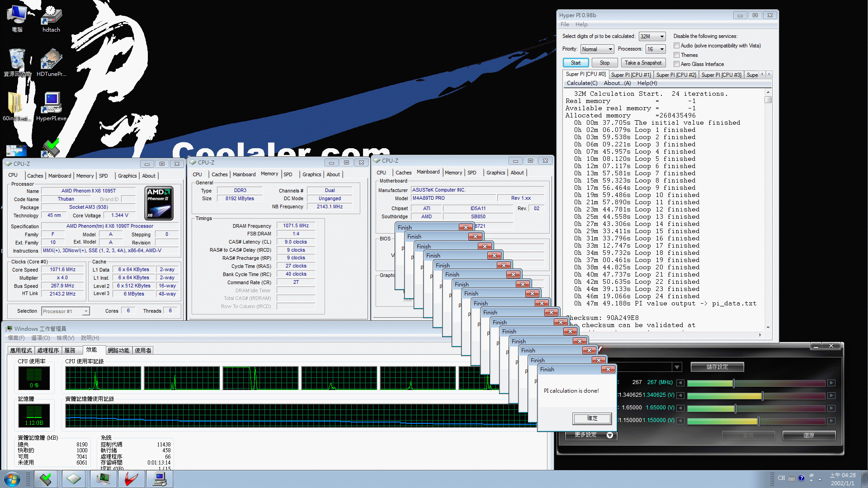Open the Processors 16 dropdown
Viewport: 868px width, 488px height.
tap(656, 49)
